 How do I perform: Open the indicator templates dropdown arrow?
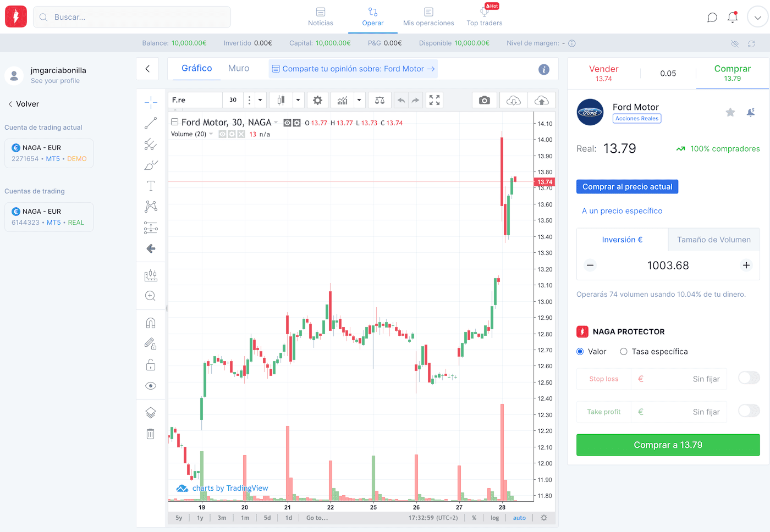pos(359,100)
